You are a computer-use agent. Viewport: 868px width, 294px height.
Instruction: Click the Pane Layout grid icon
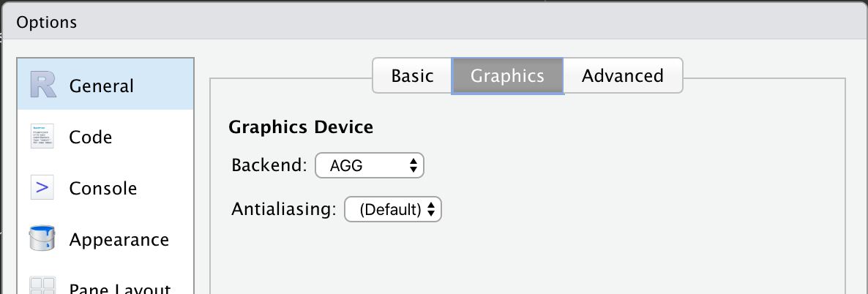[x=43, y=287]
